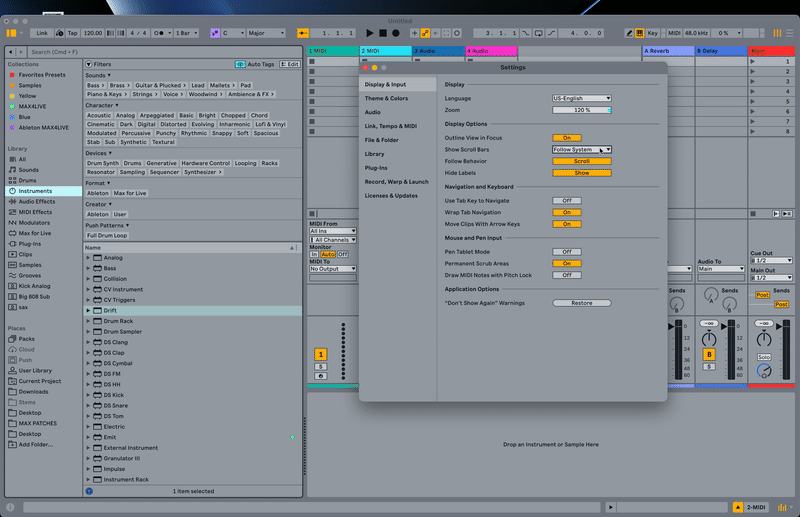Image resolution: width=800 pixels, height=517 pixels.
Task: Turn off Wrap Tab Navigation
Action: 566,212
